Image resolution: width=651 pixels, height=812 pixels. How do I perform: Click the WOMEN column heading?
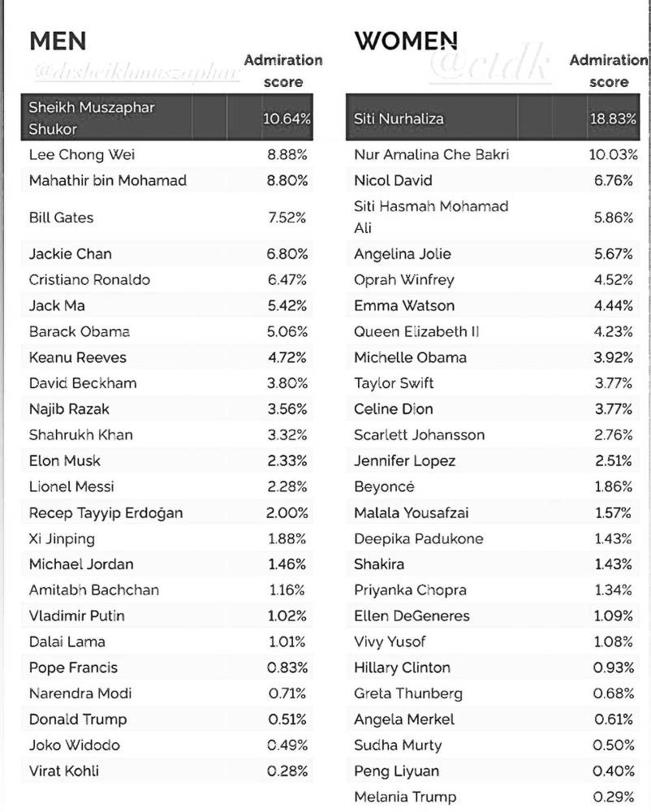pyautogui.click(x=406, y=41)
